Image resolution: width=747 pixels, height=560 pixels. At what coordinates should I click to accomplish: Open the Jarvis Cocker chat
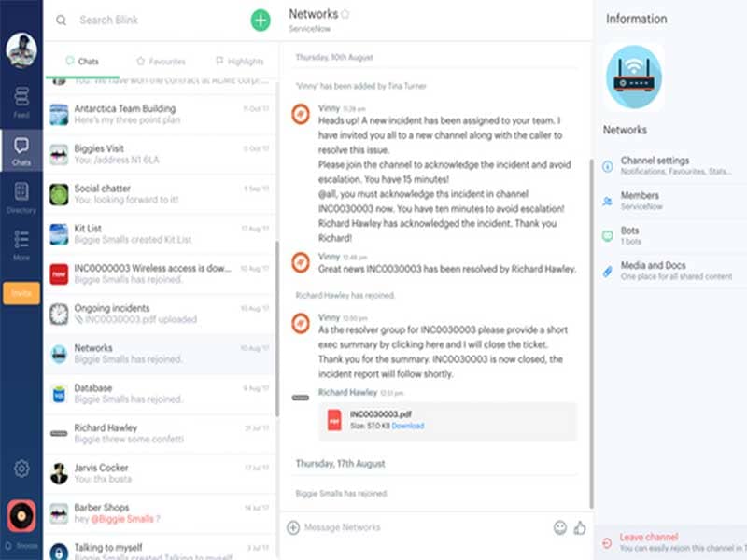160,474
